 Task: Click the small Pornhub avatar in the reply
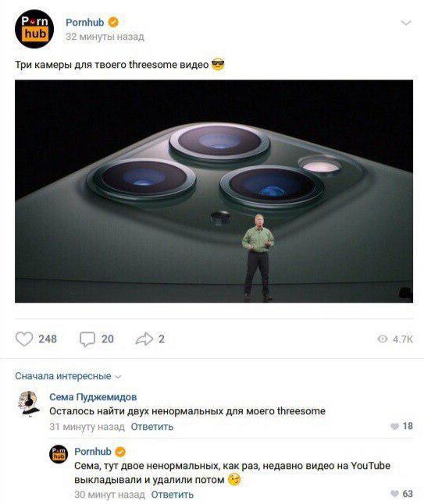click(59, 454)
